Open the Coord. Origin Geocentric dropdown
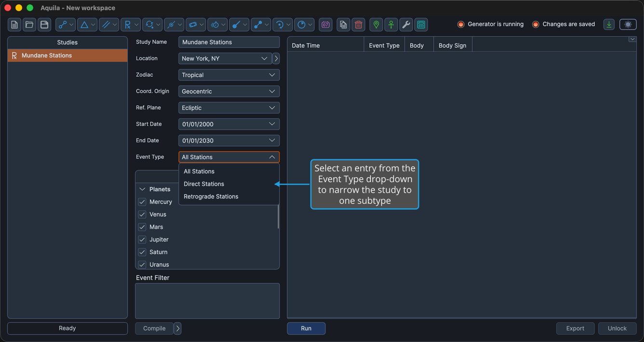The image size is (644, 342). tap(229, 91)
